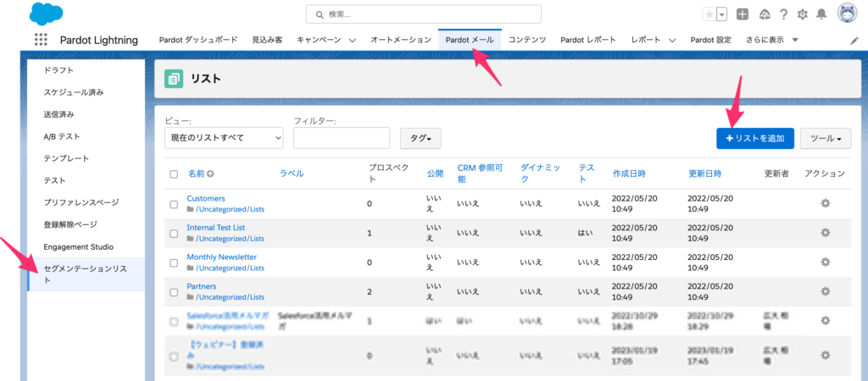The image size is (868, 381).
Task: Check the Monthly Newsletter checkbox
Action: point(174,262)
